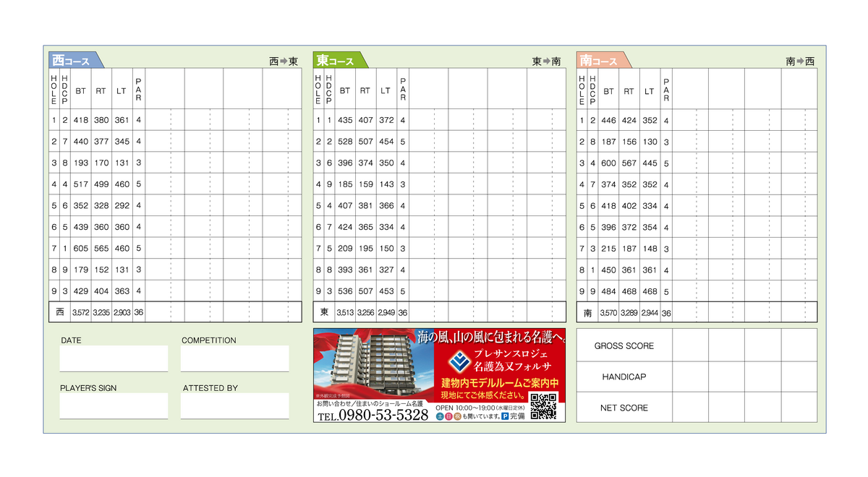Click the headline 海の風、山の風に包まれる名護へ。

click(x=491, y=338)
